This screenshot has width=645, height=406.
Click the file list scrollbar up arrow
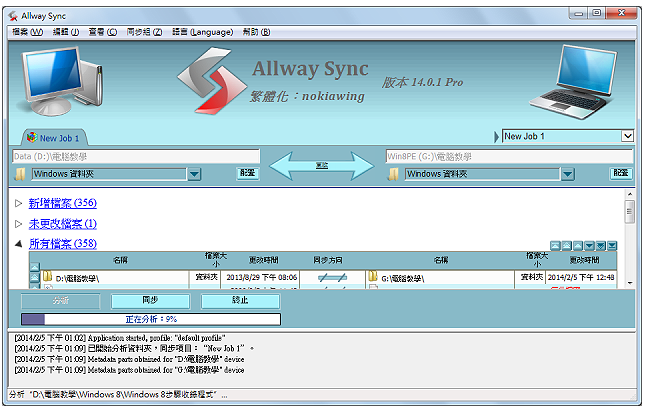pyautogui.click(x=629, y=194)
